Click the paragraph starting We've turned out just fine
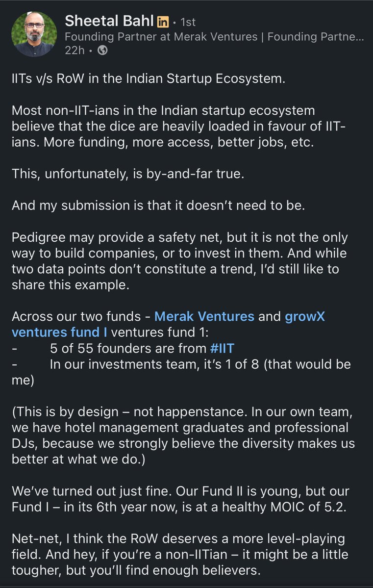The height and width of the screenshot is (588, 373). 179,499
